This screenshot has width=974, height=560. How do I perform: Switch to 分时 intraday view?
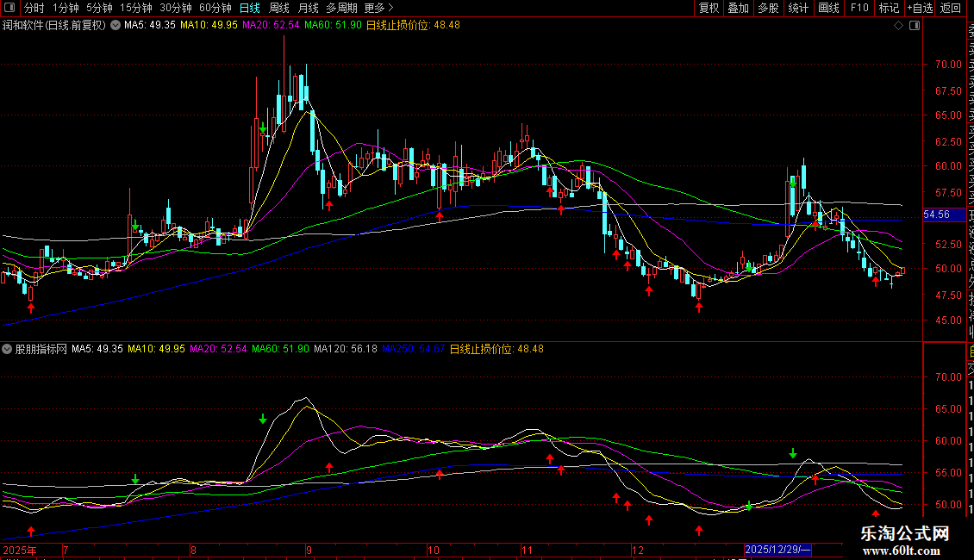pyautogui.click(x=34, y=8)
